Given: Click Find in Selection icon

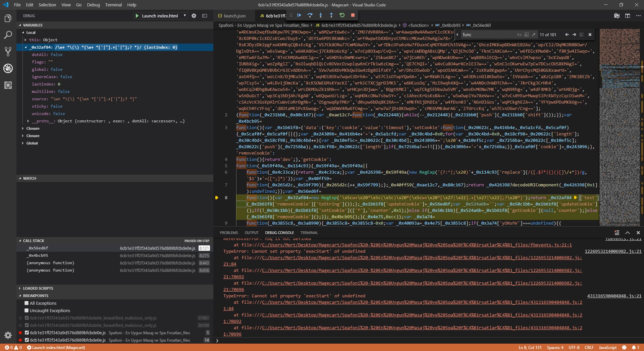Looking at the screenshot, I should coord(582,35).
